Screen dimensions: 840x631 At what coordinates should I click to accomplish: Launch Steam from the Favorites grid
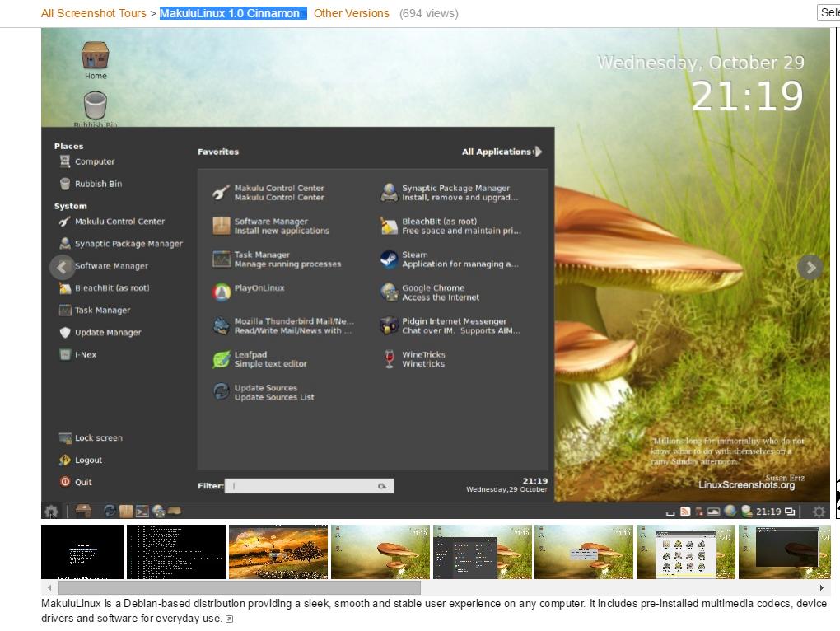click(449, 259)
